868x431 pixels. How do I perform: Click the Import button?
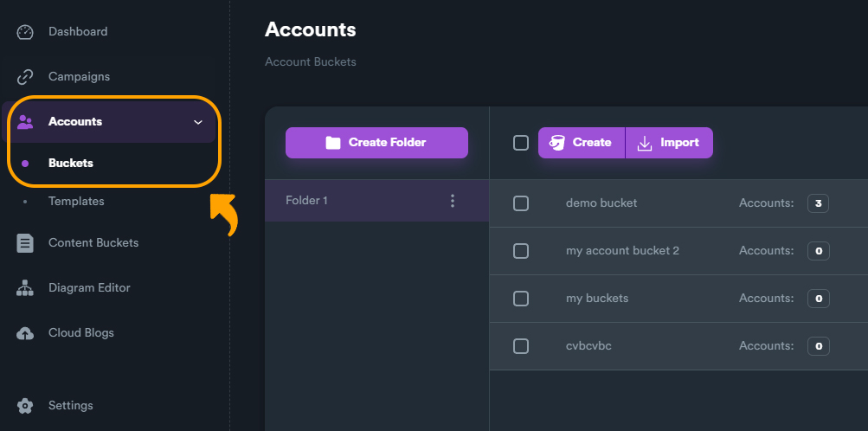tap(669, 143)
